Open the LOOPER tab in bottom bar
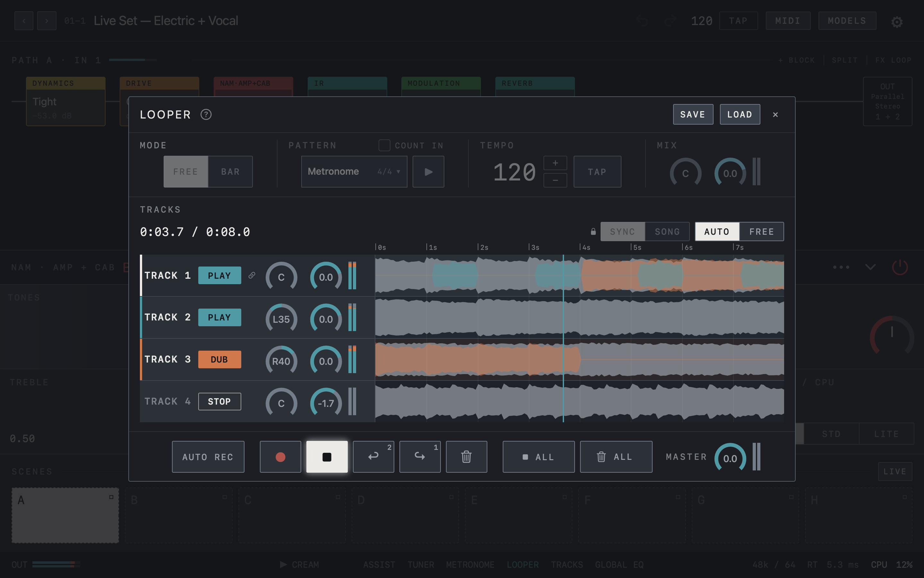The image size is (924, 578). 523,565
